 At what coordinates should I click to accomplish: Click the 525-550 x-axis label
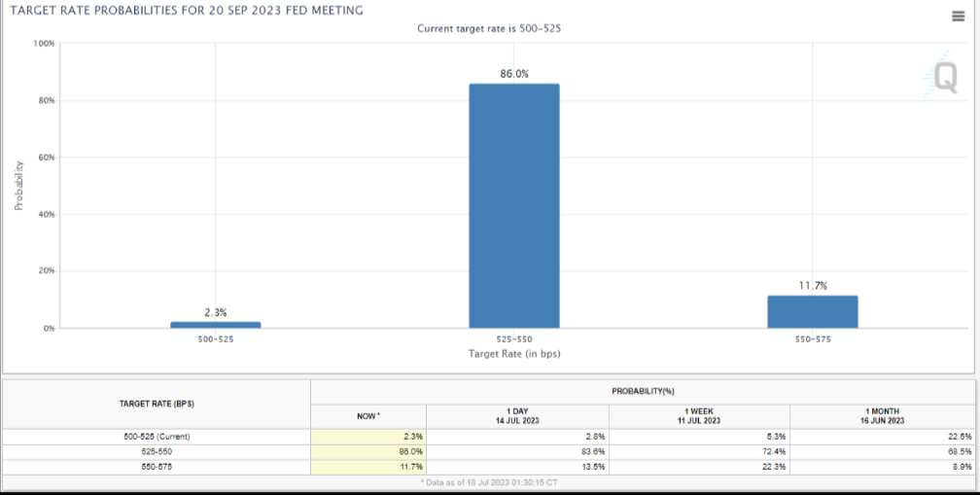click(514, 339)
